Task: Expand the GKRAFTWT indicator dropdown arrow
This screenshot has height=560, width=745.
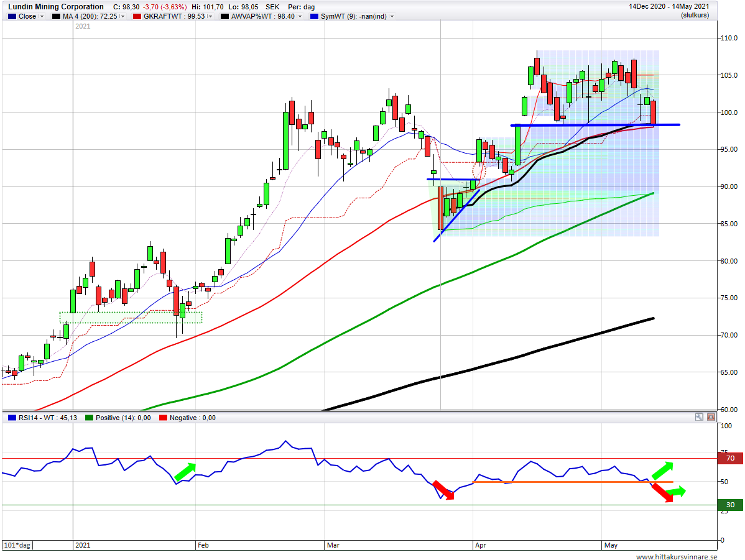Action: (x=210, y=17)
